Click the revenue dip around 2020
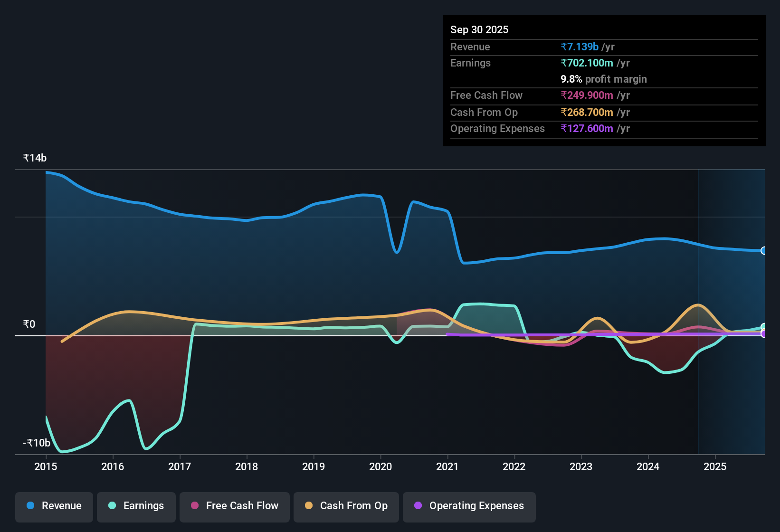This screenshot has width=780, height=532. coord(396,252)
